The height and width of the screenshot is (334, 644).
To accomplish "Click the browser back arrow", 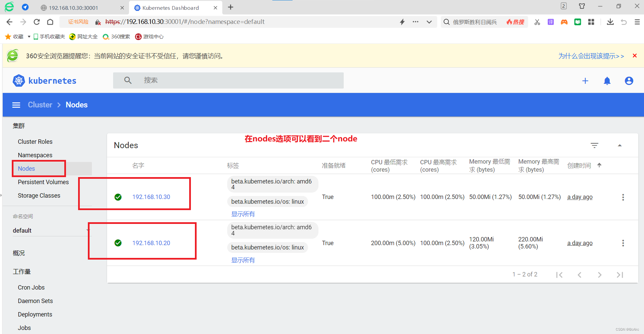I will pyautogui.click(x=9, y=22).
